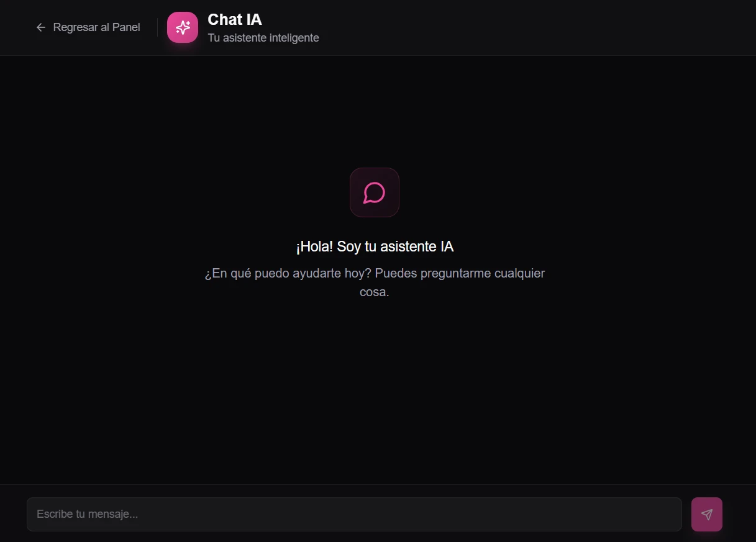Select the rounded tile behind chat bubble
Image resolution: width=756 pixels, height=542 pixels.
[374, 192]
